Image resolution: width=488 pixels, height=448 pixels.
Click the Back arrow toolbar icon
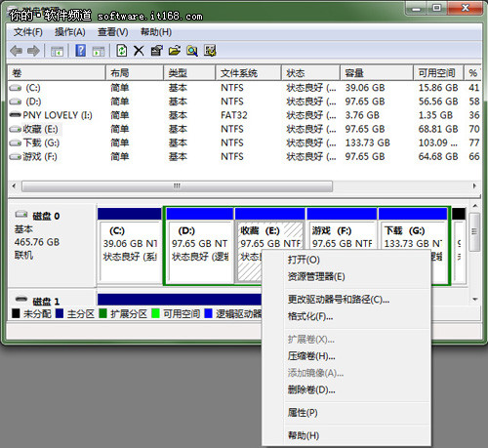pyautogui.click(x=17, y=51)
